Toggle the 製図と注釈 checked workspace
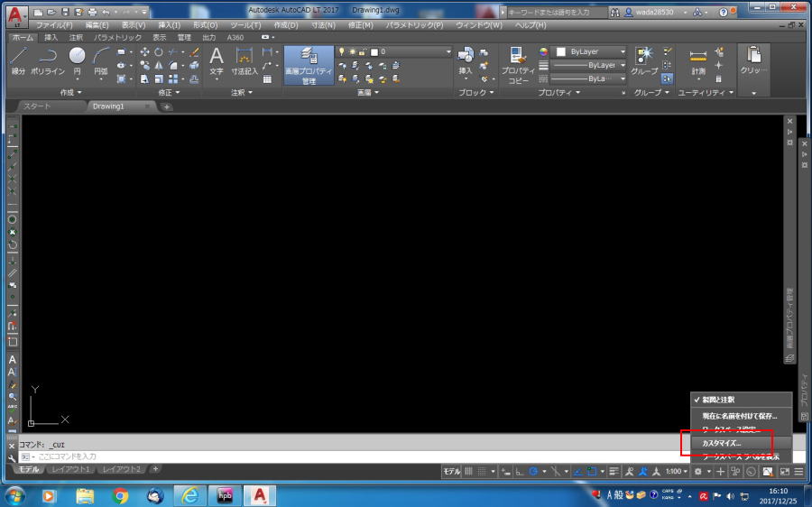The height and width of the screenshot is (507, 812). point(741,400)
